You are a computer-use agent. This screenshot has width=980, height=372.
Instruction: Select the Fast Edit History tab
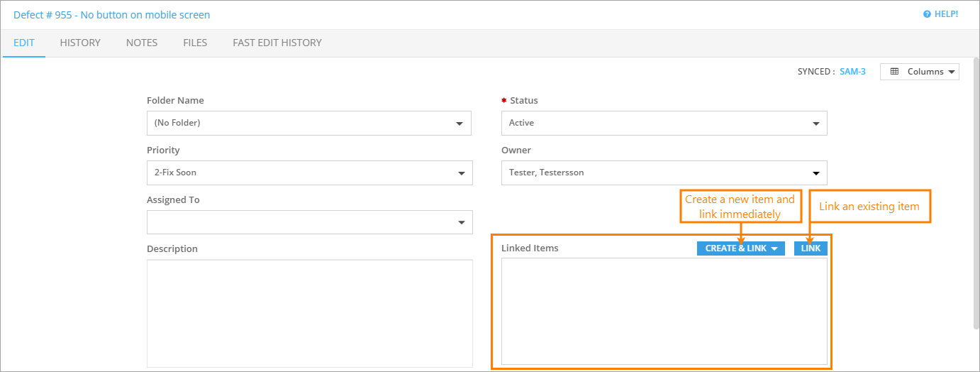click(277, 43)
